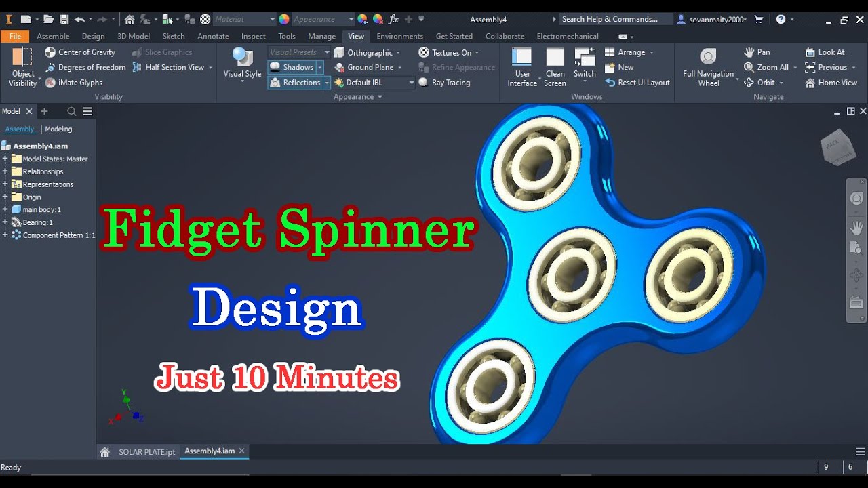The image size is (868, 488).
Task: Click Home View button
Action: click(x=831, y=83)
